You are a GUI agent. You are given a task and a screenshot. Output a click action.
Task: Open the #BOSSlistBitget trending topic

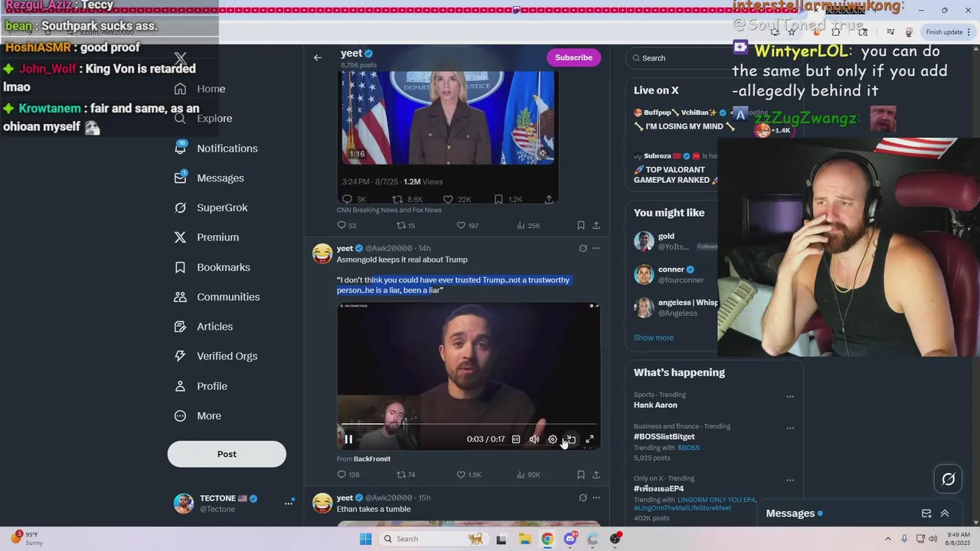[x=664, y=436]
